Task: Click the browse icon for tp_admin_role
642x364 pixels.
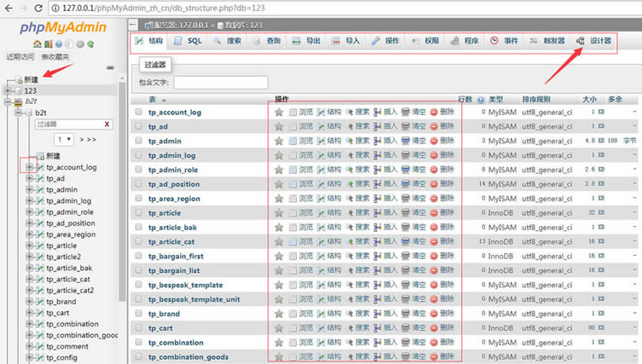Action: click(x=292, y=170)
